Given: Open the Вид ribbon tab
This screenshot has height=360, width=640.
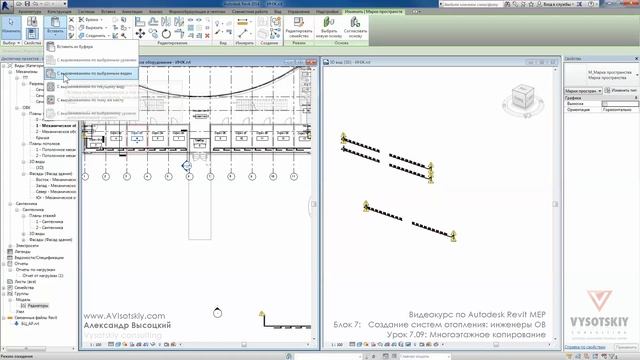Looking at the screenshot, I should (278, 12).
